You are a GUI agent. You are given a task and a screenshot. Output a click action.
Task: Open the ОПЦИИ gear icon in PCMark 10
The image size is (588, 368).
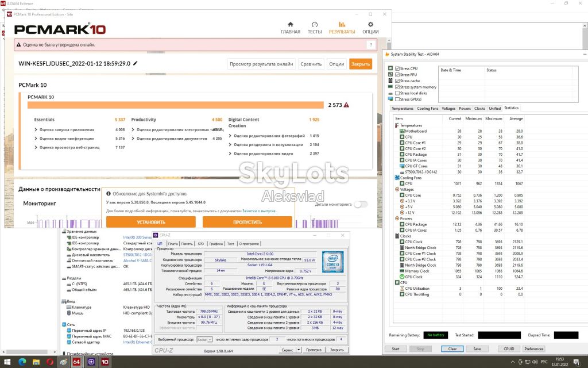point(370,24)
